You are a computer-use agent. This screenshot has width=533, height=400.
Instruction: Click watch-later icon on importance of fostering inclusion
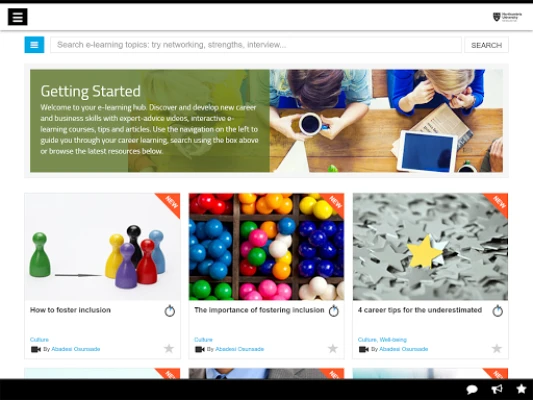pyautogui.click(x=334, y=311)
